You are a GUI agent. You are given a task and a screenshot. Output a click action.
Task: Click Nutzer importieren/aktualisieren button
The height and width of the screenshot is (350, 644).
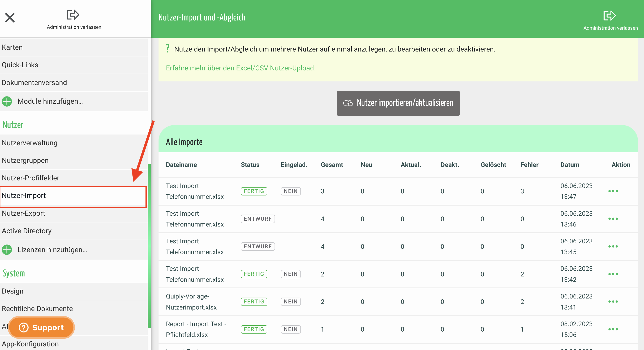(398, 103)
